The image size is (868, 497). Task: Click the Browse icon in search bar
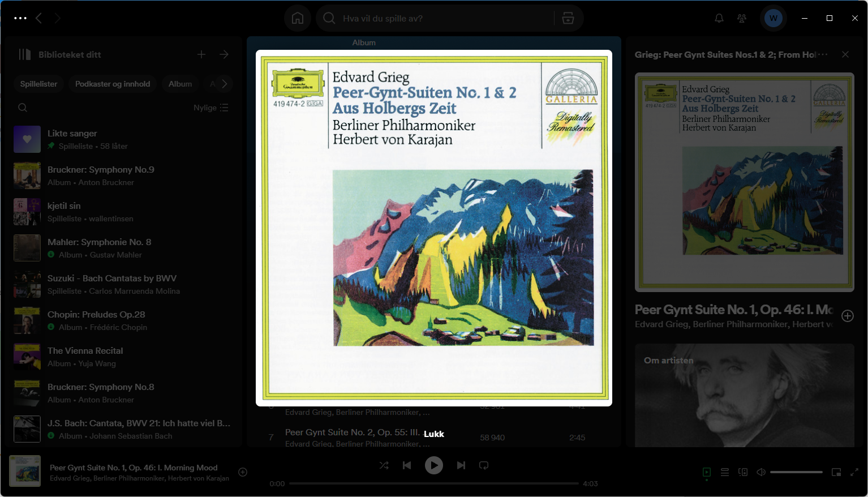coord(568,18)
